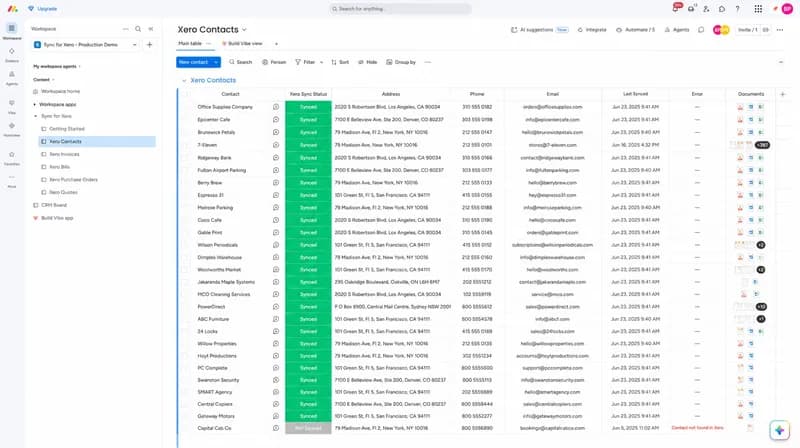Open user profile avatar in top bar
This screenshot has height=448, width=800.
tap(787, 9)
